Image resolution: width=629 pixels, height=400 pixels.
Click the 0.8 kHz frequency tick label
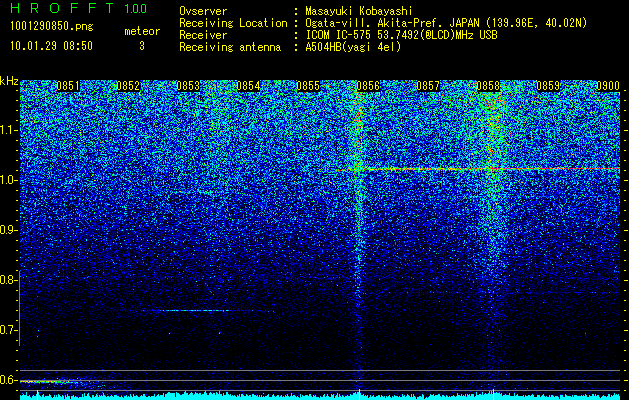8,280
